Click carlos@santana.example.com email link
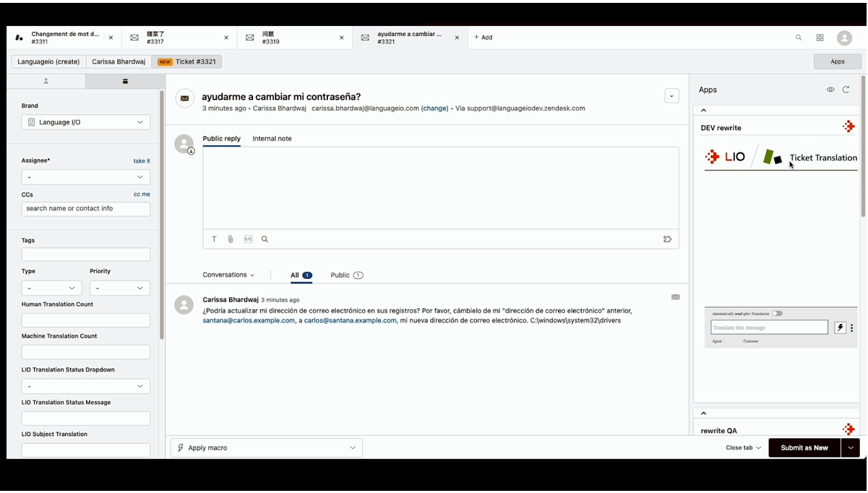This screenshot has width=868, height=493. tap(350, 320)
